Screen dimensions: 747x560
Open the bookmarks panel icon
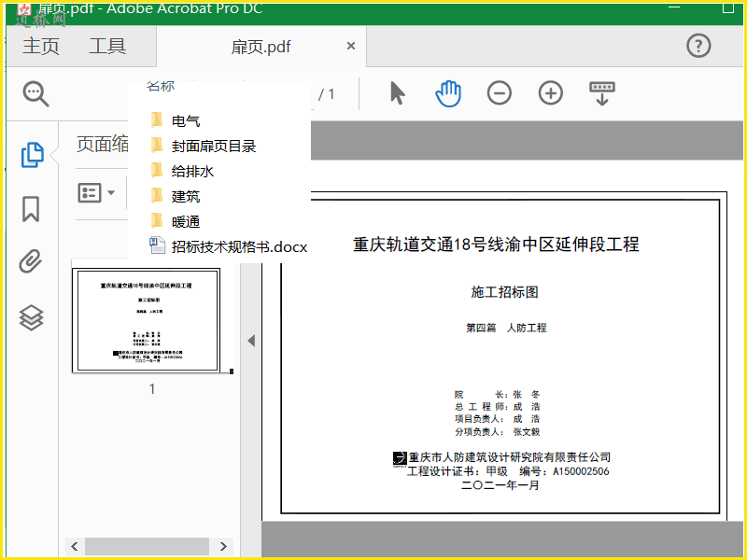point(31,209)
